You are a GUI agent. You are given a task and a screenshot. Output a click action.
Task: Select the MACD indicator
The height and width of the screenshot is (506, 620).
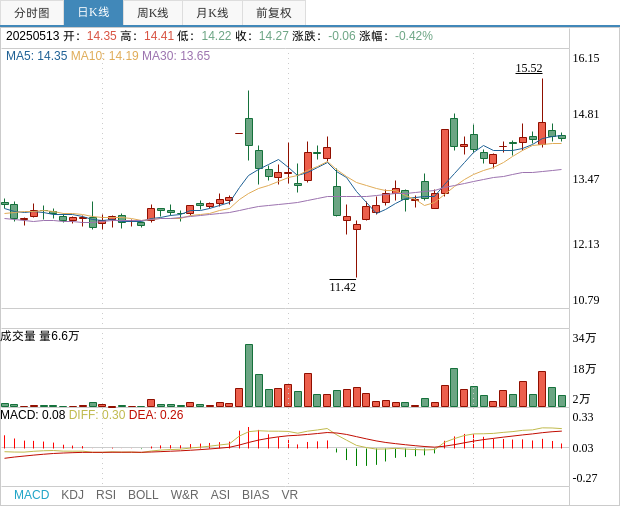tap(32, 495)
